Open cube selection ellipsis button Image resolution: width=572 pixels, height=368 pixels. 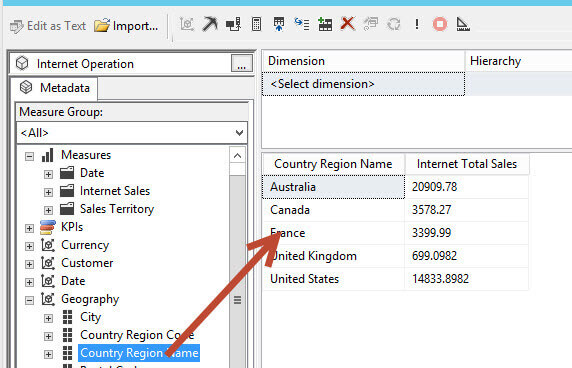[x=241, y=63]
